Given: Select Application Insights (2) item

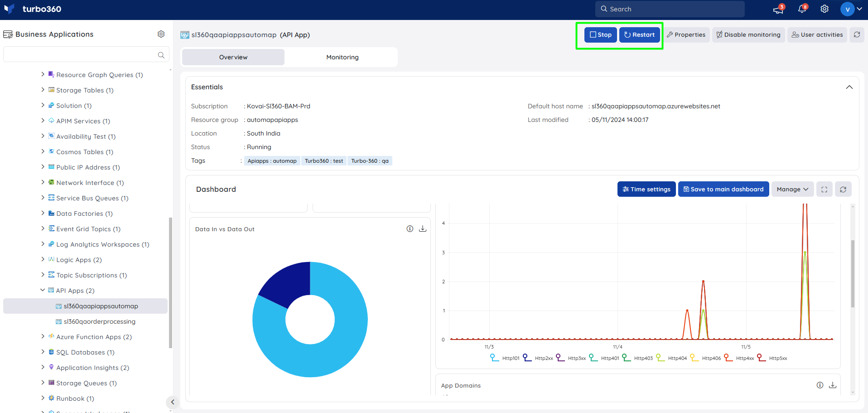Looking at the screenshot, I should click(x=92, y=368).
